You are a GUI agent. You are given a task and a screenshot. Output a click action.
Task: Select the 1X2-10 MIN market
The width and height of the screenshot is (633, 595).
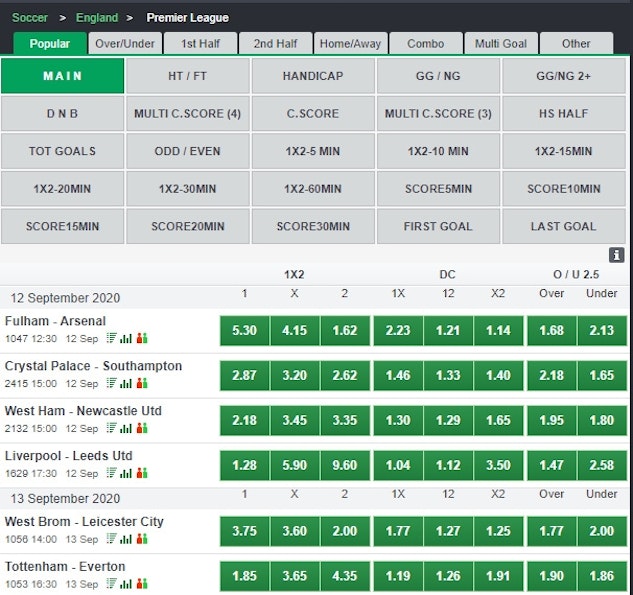click(438, 151)
